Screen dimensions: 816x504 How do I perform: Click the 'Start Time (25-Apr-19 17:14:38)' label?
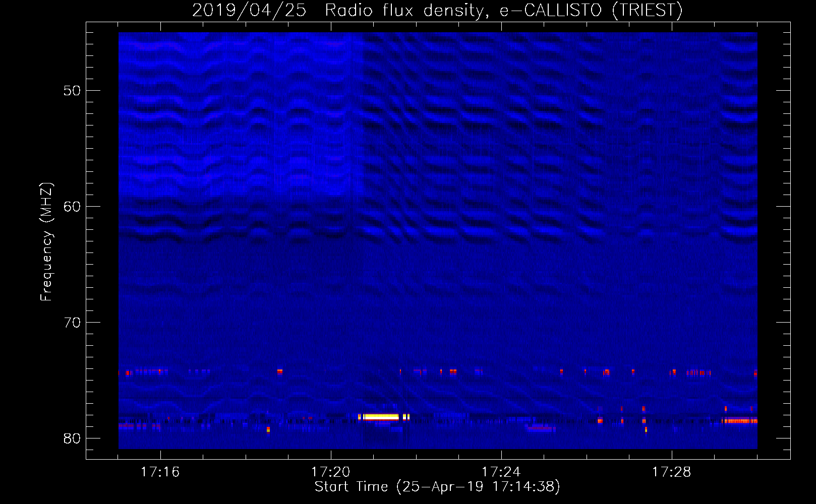(x=437, y=487)
